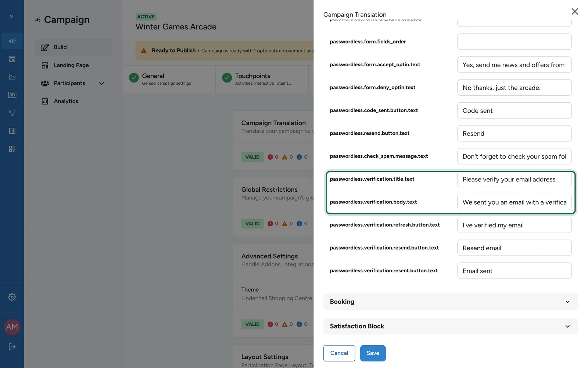Open the megaphone campaigns icon in sidebar
The image size is (588, 368).
12,41
